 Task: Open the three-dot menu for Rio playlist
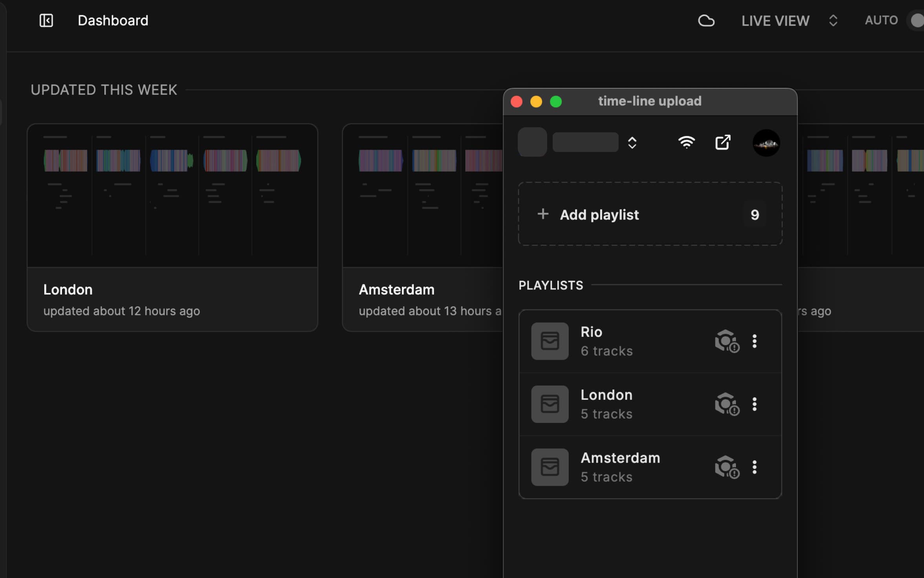(754, 342)
